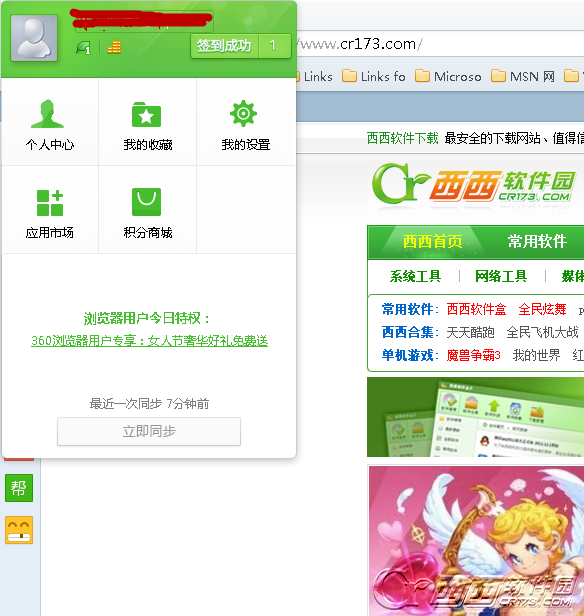Click the 全民炫舞 red link

click(542, 310)
